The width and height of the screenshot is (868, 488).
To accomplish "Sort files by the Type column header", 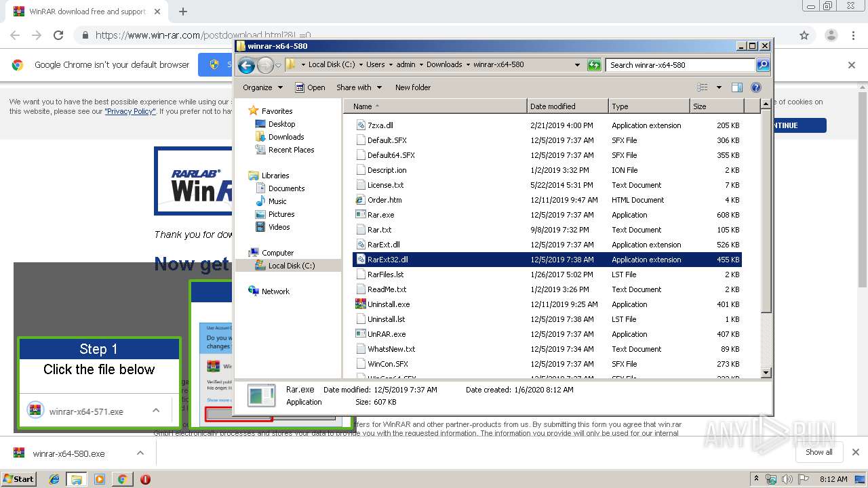I will [x=649, y=106].
